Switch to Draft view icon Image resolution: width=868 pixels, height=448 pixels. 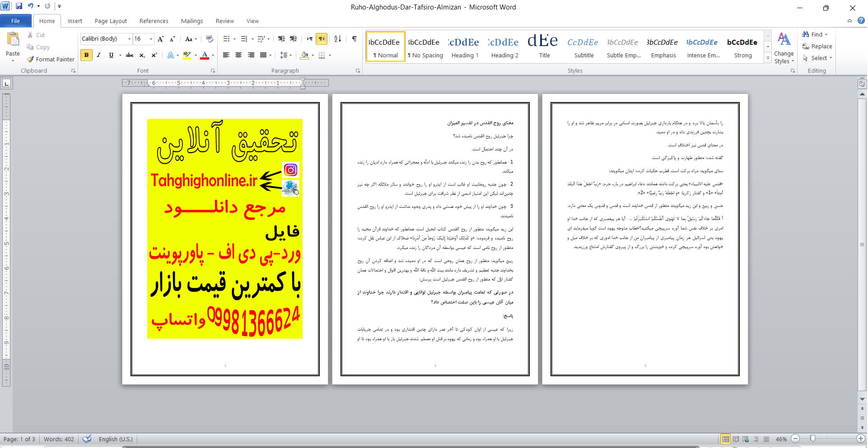tap(766, 439)
